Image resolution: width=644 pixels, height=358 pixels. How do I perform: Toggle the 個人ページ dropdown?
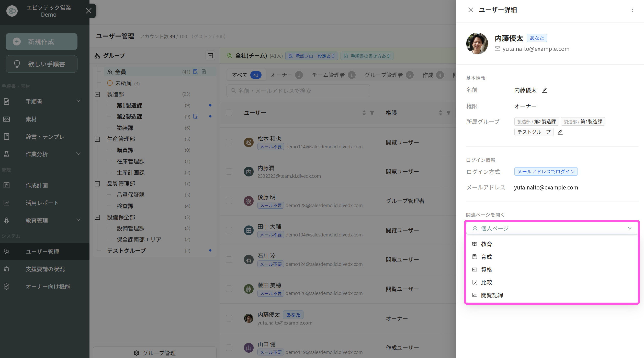coord(552,228)
